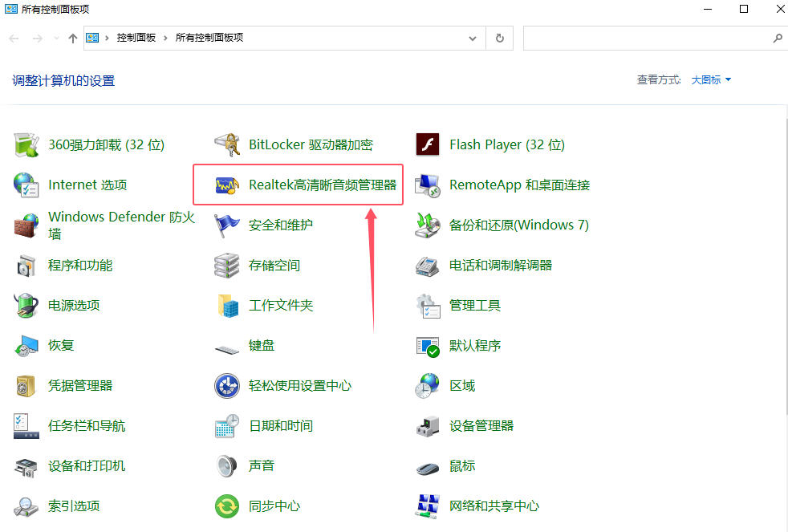Click the 恢复 icon
Viewport: 788px width, 532px height.
26,346
